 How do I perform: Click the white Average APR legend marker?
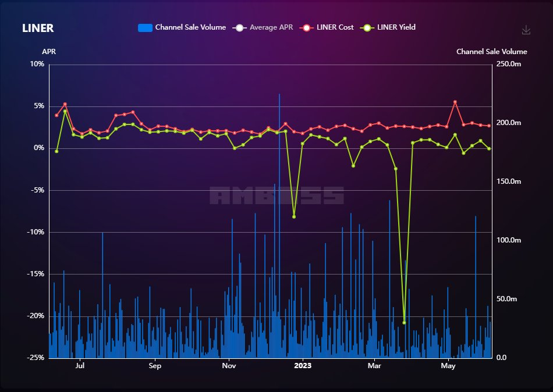click(239, 27)
